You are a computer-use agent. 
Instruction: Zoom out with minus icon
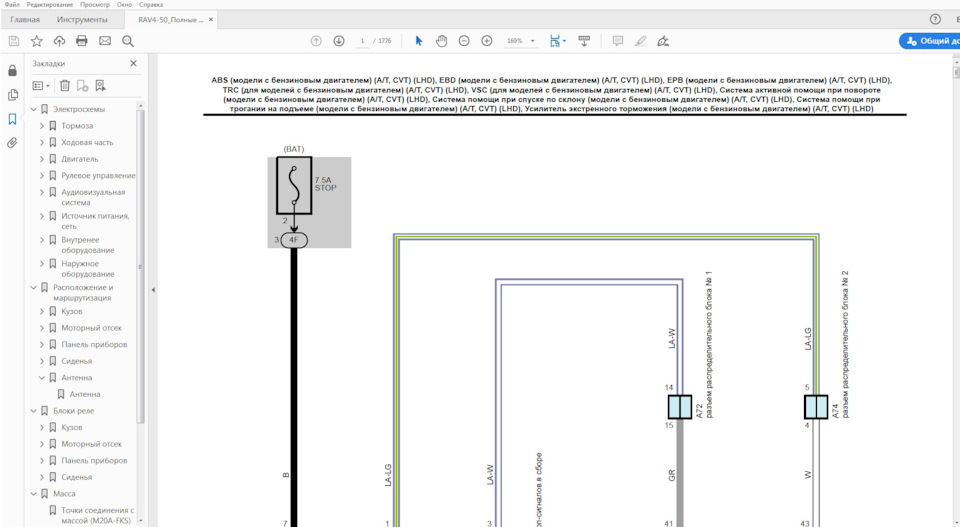[x=464, y=41]
